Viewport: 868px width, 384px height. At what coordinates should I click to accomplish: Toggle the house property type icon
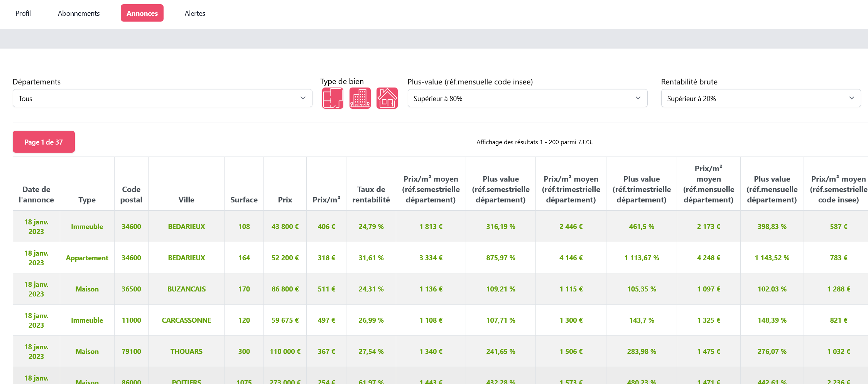[x=387, y=98]
